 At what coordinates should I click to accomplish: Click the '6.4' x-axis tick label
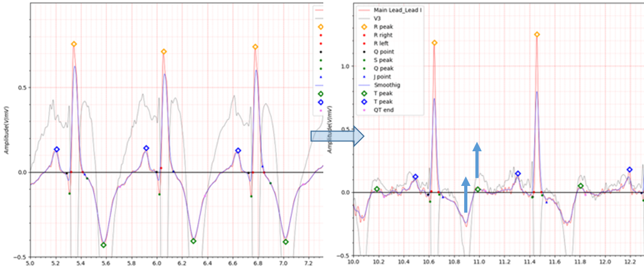tap(208, 263)
